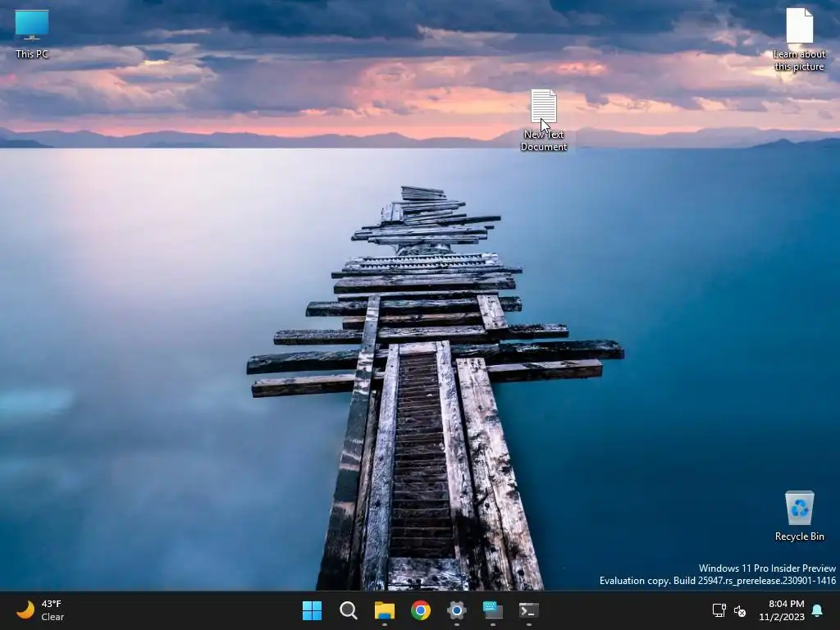
Task: Launch Google Chrome from the taskbar
Action: [x=421, y=610]
